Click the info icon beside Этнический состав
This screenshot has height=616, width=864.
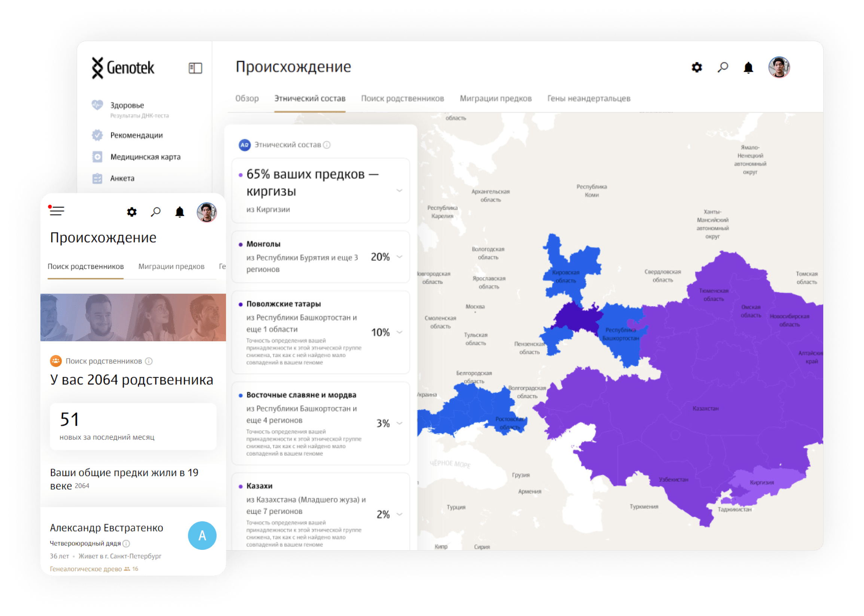pos(327,145)
